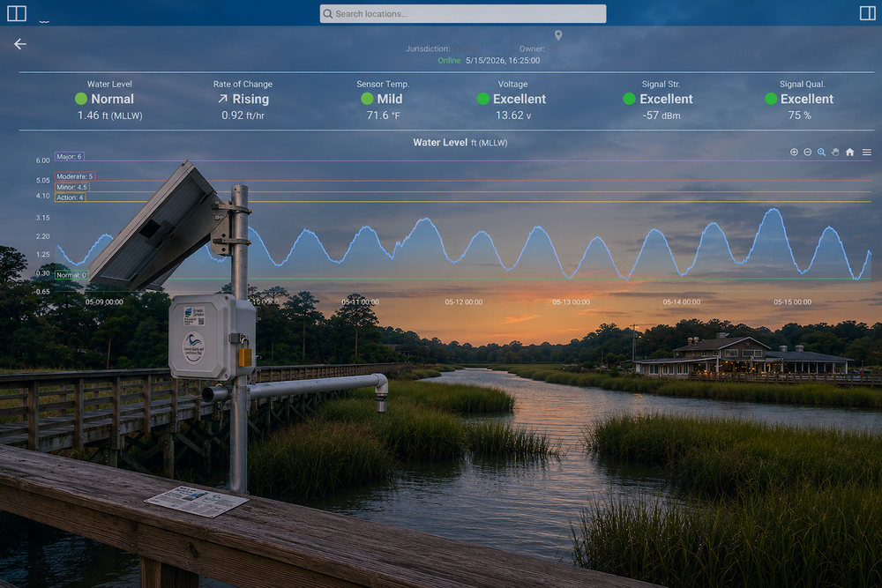Select the 'Action: 4' threshold label

point(70,197)
